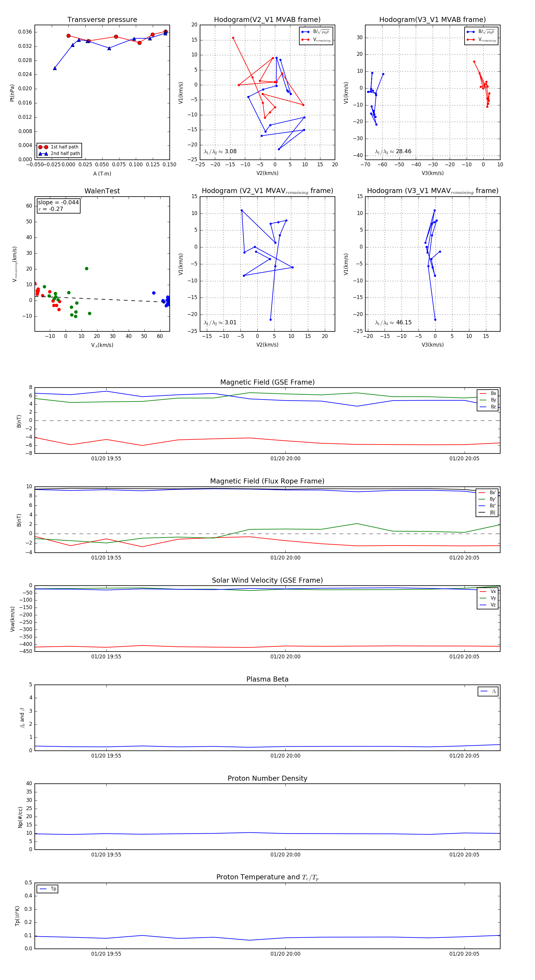Click the "By" legend entry in GSE magnetic field plot
The width and height of the screenshot is (535, 980).
point(488,400)
